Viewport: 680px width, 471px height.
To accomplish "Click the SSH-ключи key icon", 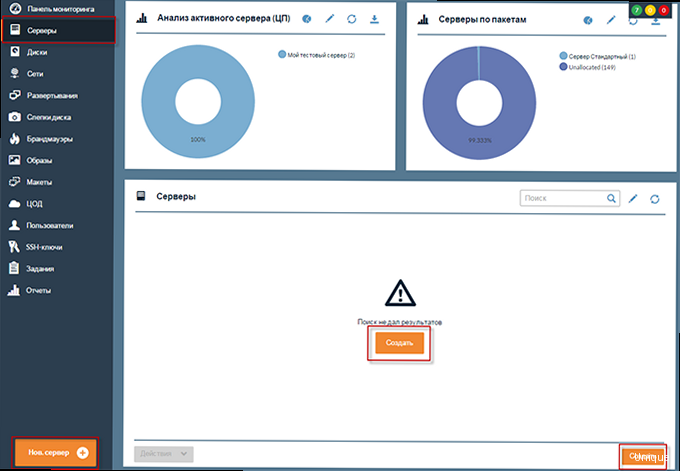I will [15, 247].
